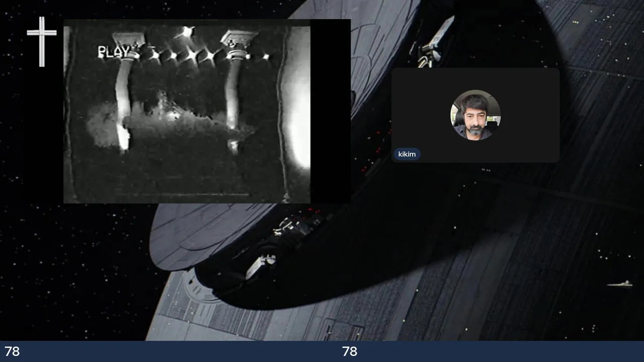The image size is (644, 362).
Task: Select kikim's round profile avatar
Action: 475,115
